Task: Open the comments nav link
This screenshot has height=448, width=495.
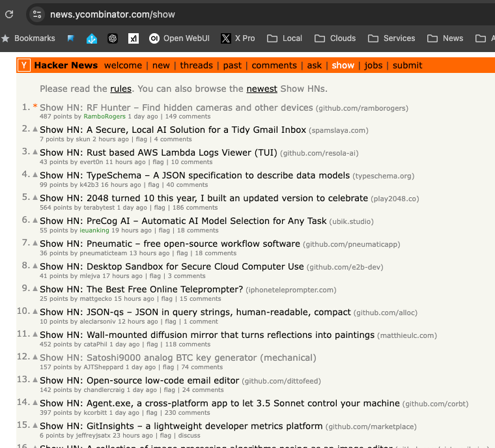Action: tap(274, 65)
